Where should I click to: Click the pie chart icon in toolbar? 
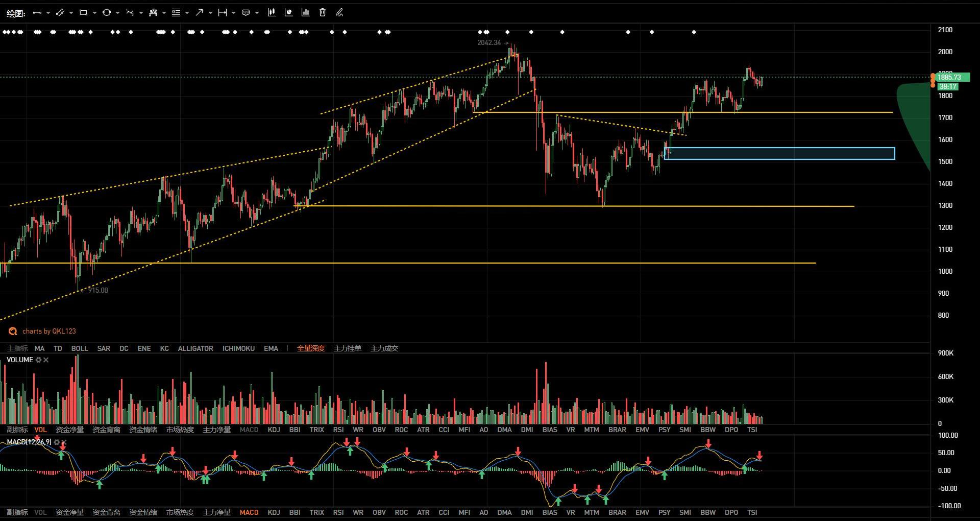click(x=289, y=13)
